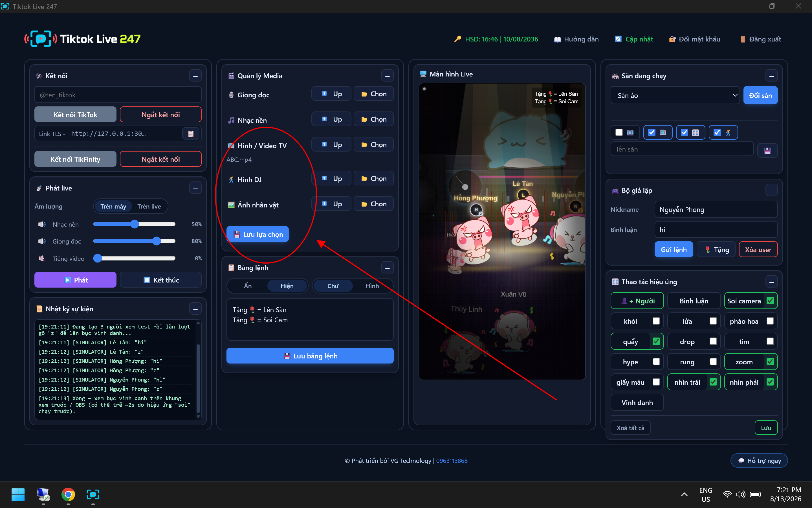
Task: Collapse the Bảng lệnh panel
Action: [x=387, y=268]
